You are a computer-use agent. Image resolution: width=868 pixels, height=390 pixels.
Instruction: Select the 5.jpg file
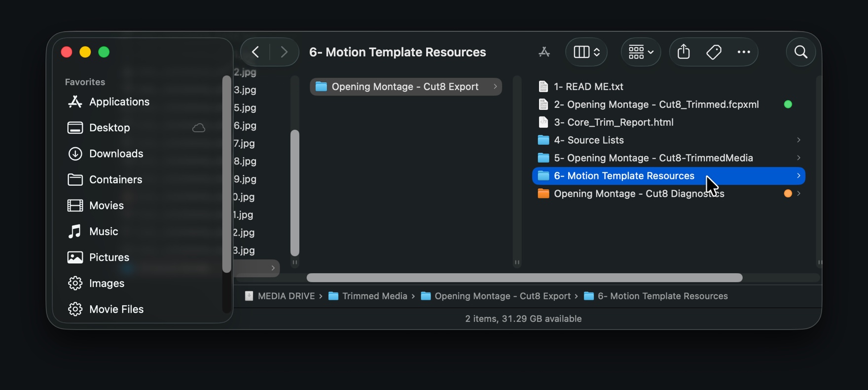pos(245,107)
